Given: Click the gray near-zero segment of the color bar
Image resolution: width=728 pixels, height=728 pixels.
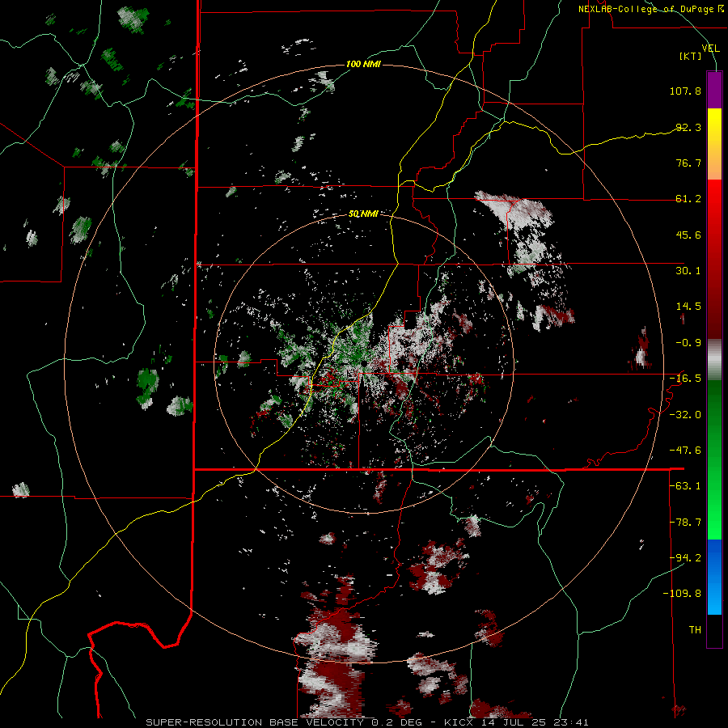Looking at the screenshot, I should point(714,360).
